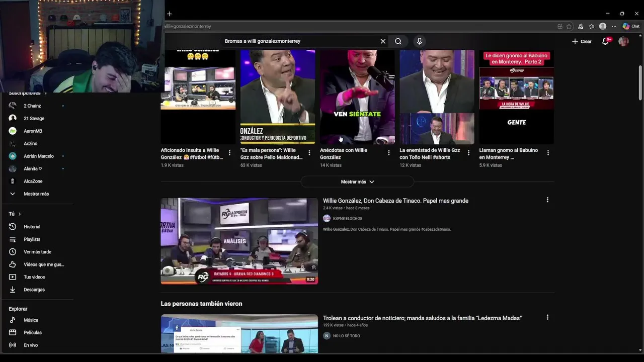Open a new browser tab

pyautogui.click(x=170, y=14)
